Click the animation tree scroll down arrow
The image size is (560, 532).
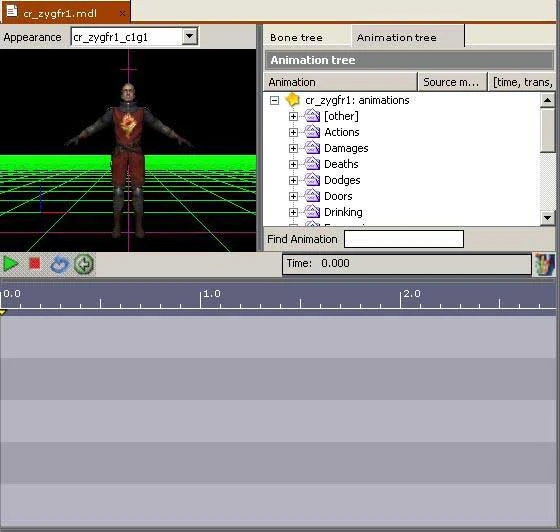click(x=547, y=217)
